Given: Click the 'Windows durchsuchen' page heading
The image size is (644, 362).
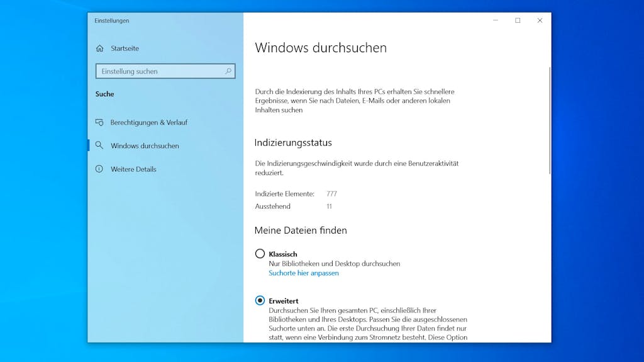Looking at the screenshot, I should click(321, 48).
